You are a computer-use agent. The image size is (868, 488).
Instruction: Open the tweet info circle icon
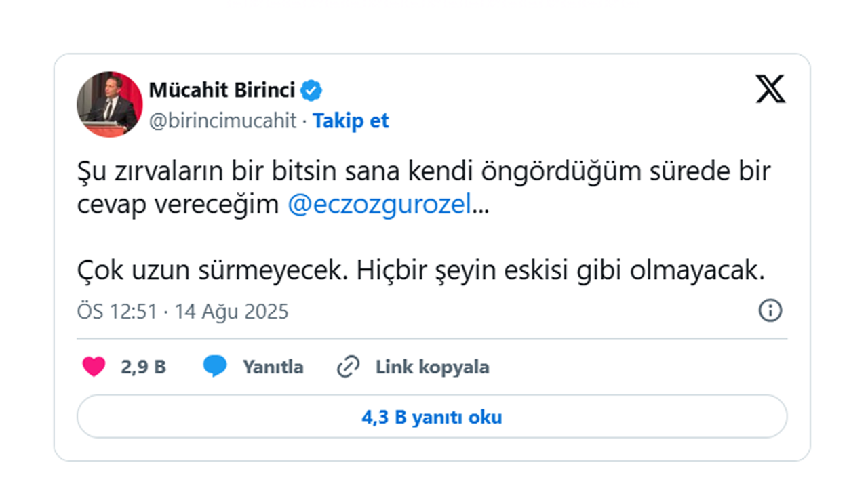pyautogui.click(x=770, y=311)
